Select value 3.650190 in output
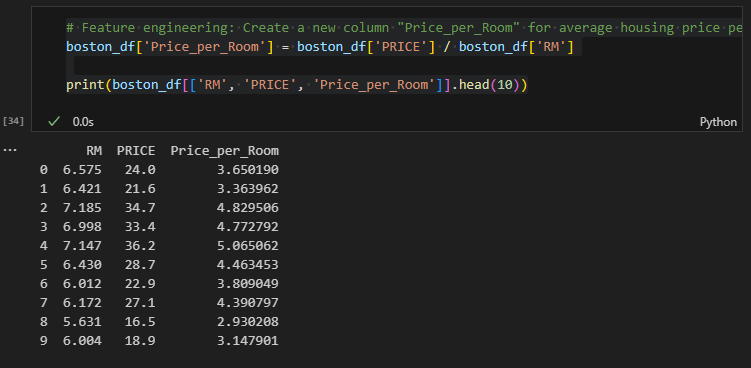This screenshot has height=368, width=751. pyautogui.click(x=248, y=170)
